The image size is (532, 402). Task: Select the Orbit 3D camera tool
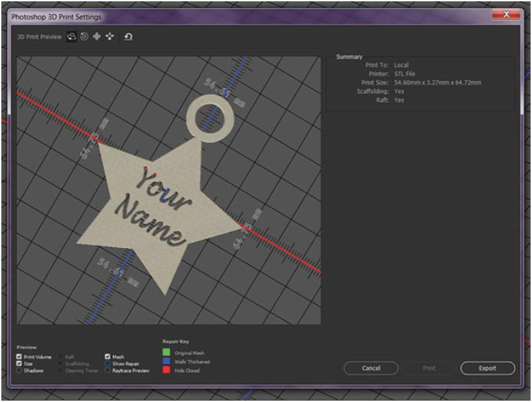71,37
